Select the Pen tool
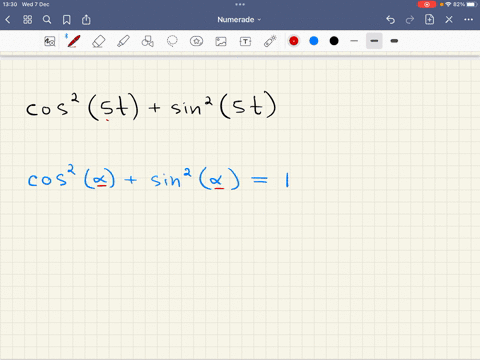The width and height of the screenshot is (480, 360). [x=73, y=41]
